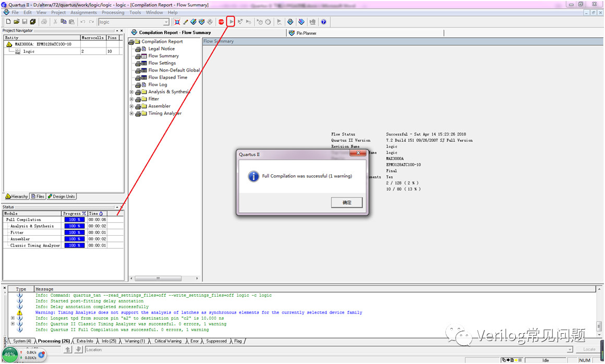
Task: Undo the last action in toolbar
Action: tap(82, 22)
